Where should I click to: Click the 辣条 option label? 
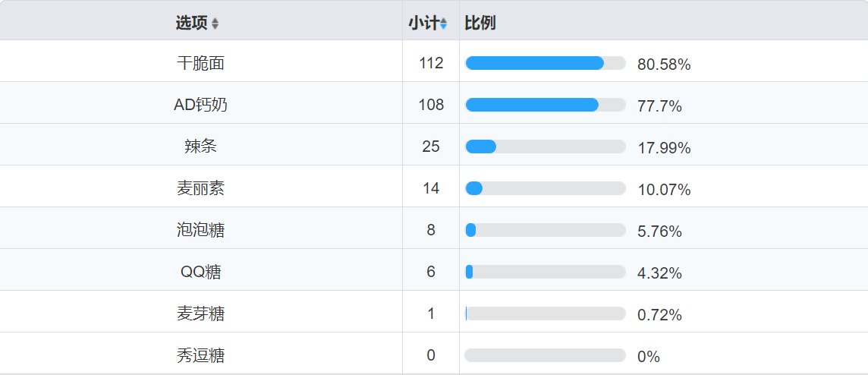pos(200,147)
